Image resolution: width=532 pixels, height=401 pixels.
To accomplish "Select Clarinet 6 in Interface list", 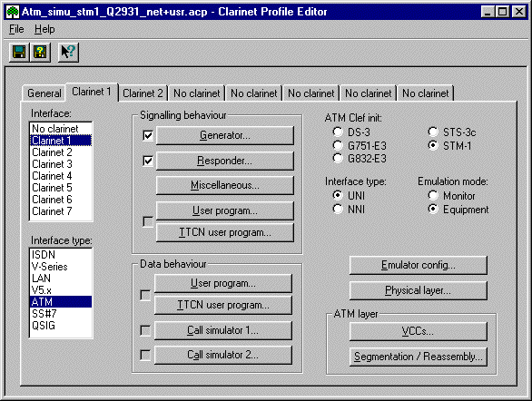I will coord(61,200).
